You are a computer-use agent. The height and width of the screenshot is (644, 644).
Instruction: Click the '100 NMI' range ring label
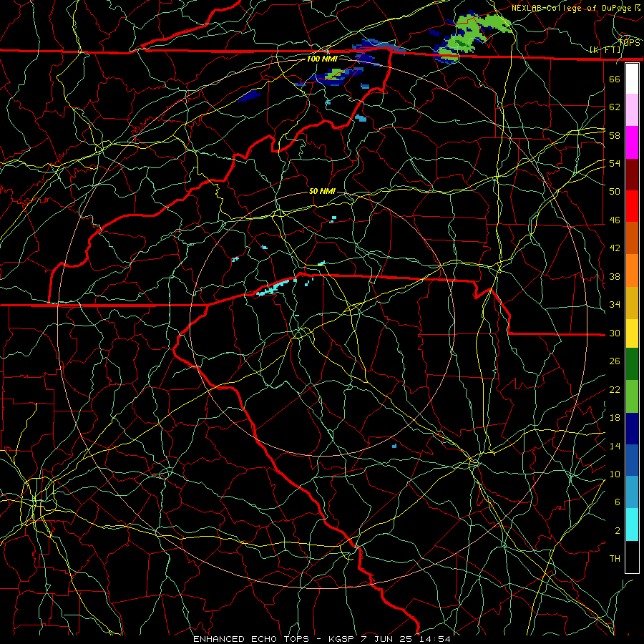pyautogui.click(x=322, y=59)
